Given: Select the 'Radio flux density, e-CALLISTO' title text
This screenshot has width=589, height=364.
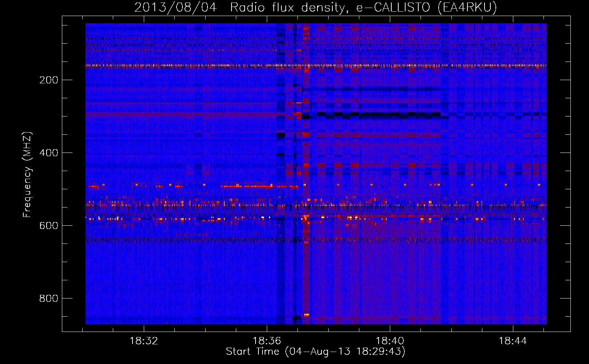Looking at the screenshot, I should (330, 7).
